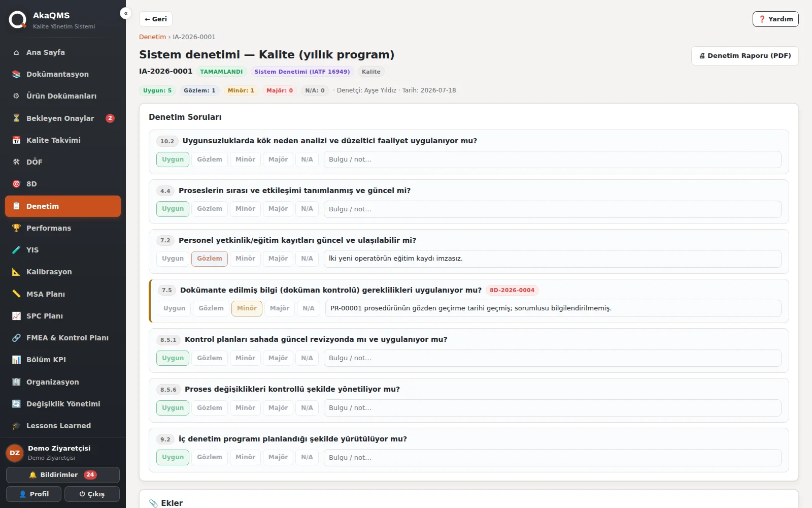Open the linked 8D-2026-0004 tag
The width and height of the screenshot is (812, 508).
tap(512, 290)
